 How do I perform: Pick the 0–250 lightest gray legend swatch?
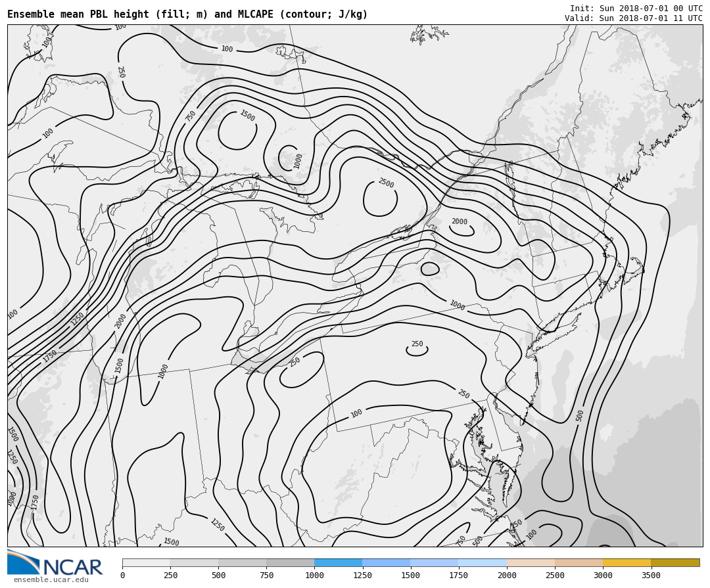point(146,562)
